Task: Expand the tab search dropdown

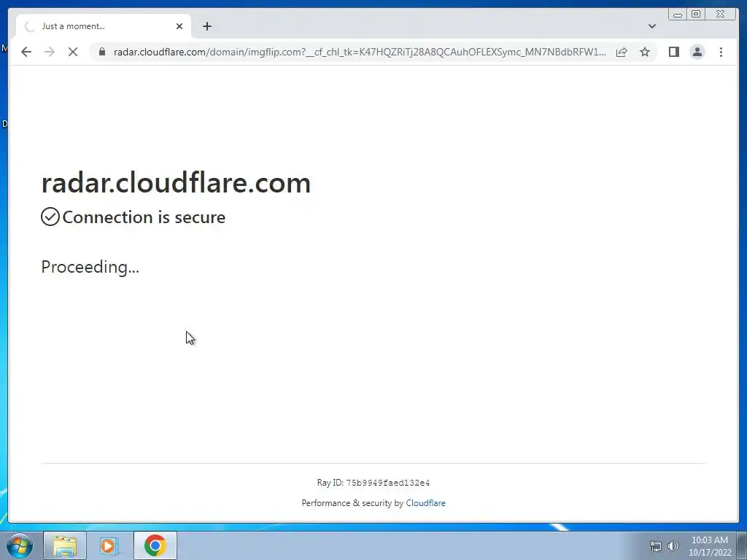Action: (x=651, y=26)
